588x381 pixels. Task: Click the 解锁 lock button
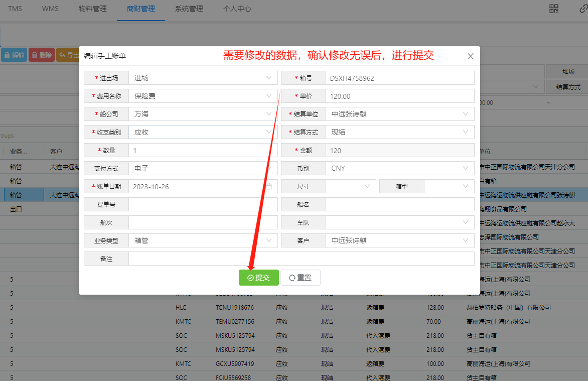[14, 55]
